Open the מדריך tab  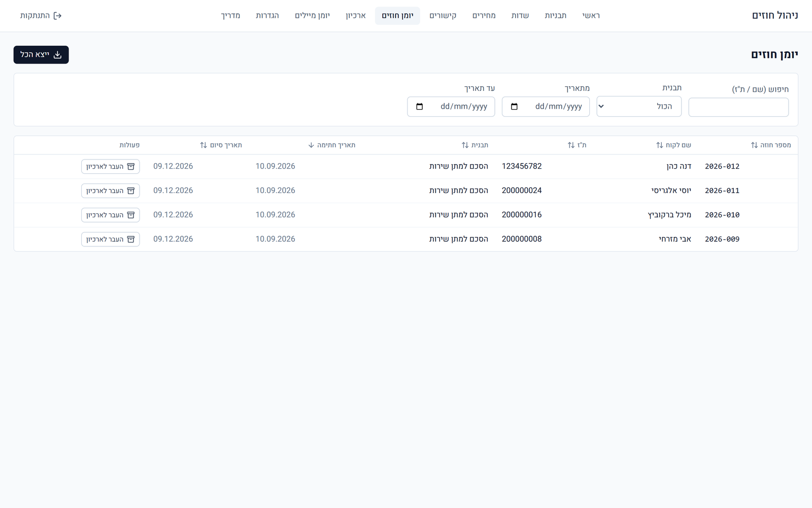(230, 16)
